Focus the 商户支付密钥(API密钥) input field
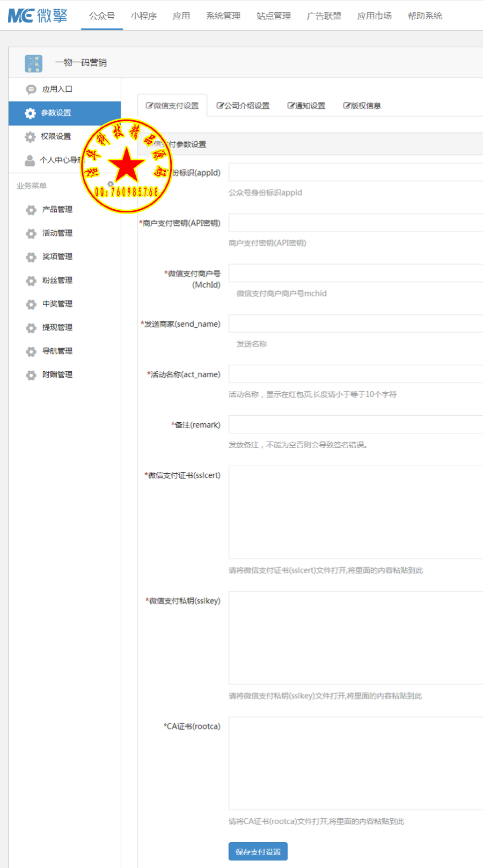The image size is (483, 868). click(x=356, y=223)
